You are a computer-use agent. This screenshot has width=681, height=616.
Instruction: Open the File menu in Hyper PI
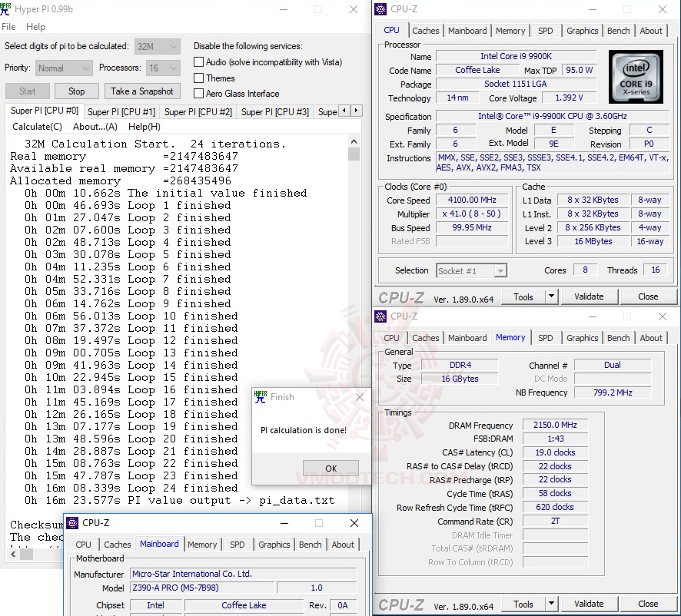pyautogui.click(x=8, y=26)
